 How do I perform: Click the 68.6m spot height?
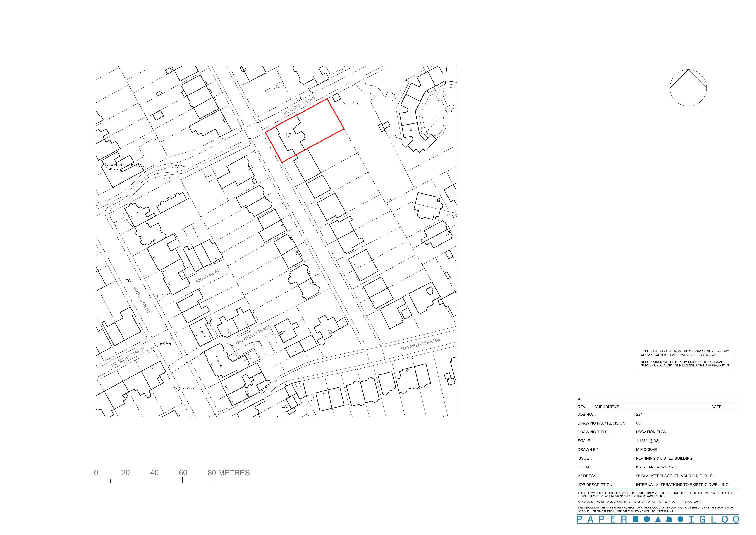(165, 343)
